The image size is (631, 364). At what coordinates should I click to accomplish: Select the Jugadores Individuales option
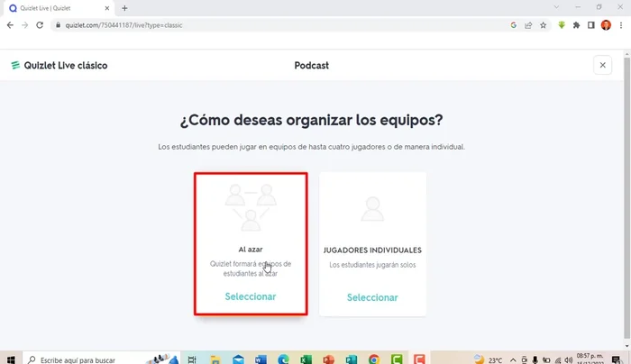pyautogui.click(x=372, y=297)
